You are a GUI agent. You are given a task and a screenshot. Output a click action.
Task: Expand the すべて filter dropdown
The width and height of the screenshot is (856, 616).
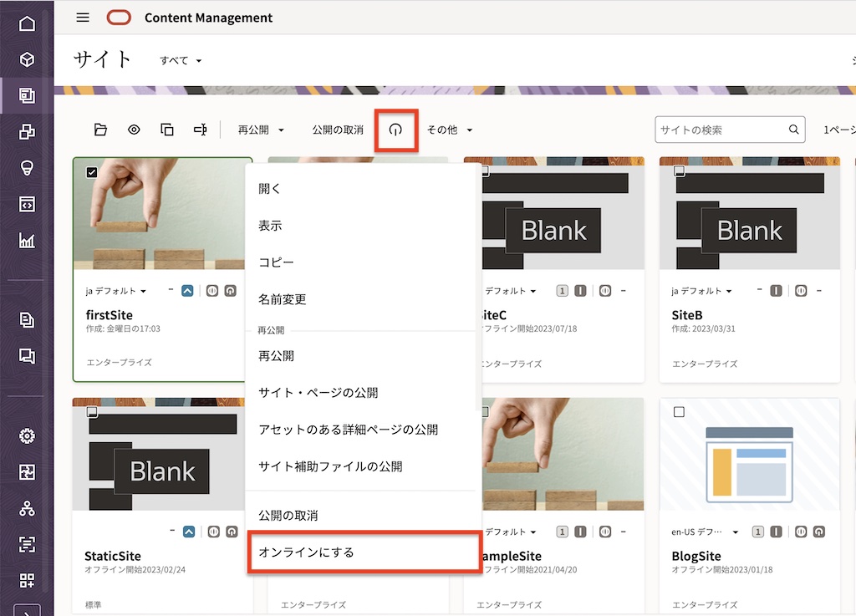click(181, 61)
